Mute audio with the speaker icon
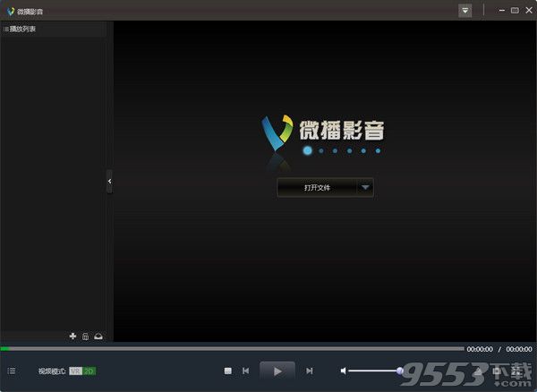This screenshot has width=537, height=392. tap(343, 371)
